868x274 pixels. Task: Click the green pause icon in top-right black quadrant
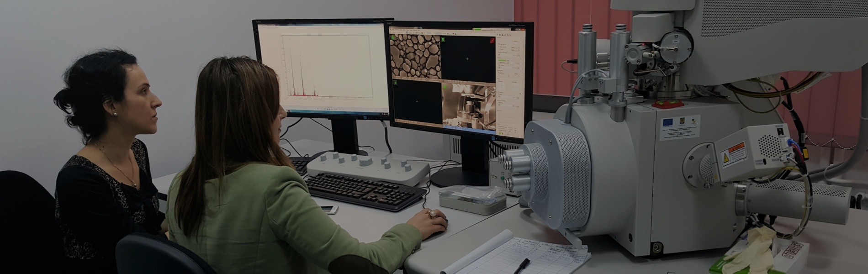point(443,40)
